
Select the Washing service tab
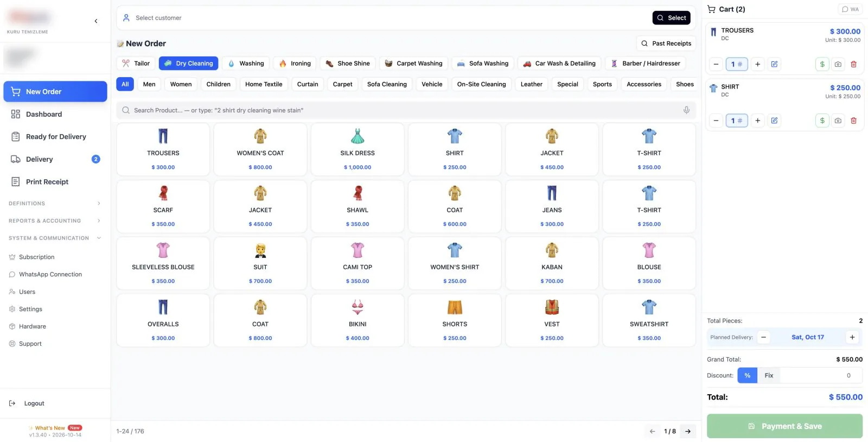(247, 64)
